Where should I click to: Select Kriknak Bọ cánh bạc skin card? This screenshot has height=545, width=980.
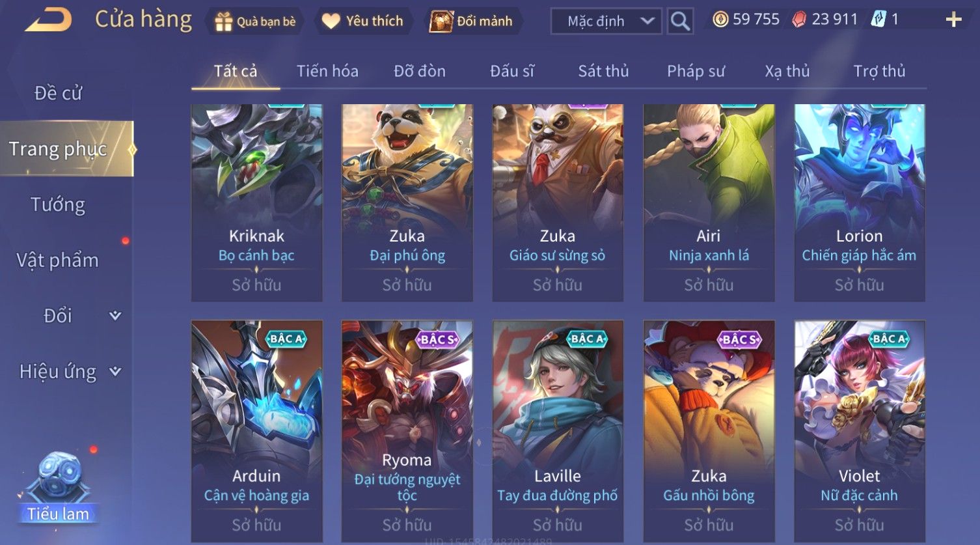point(256,203)
